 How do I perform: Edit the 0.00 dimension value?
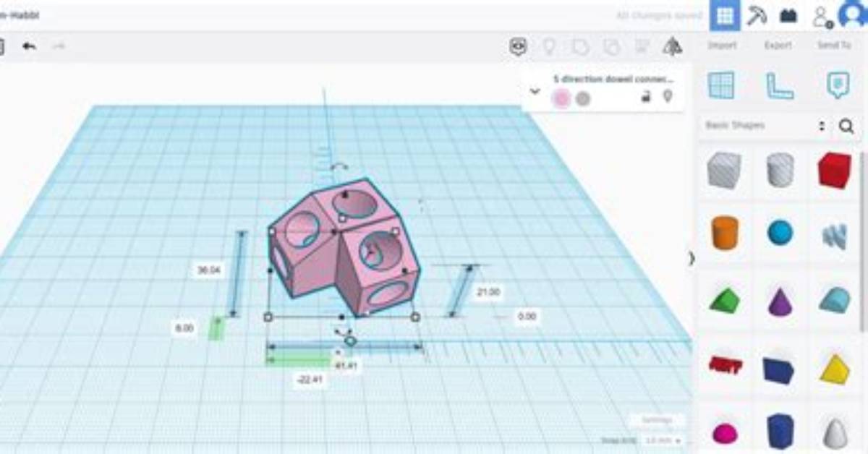[x=527, y=317]
